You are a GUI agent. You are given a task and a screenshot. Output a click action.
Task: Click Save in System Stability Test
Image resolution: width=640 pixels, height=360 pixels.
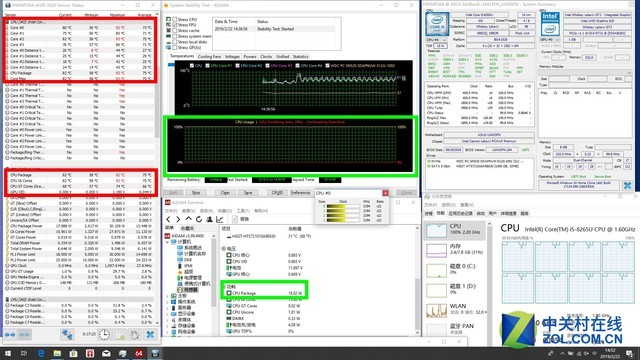click(248, 192)
